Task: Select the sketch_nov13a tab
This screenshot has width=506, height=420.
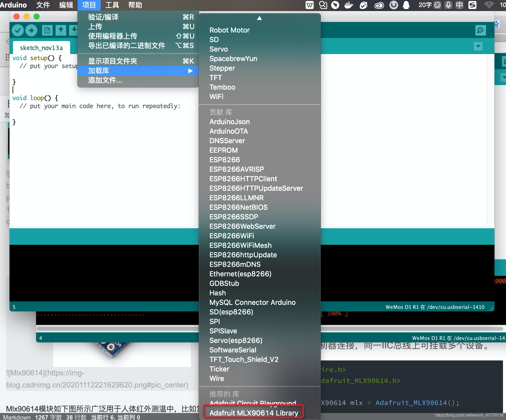Action: 41,48
